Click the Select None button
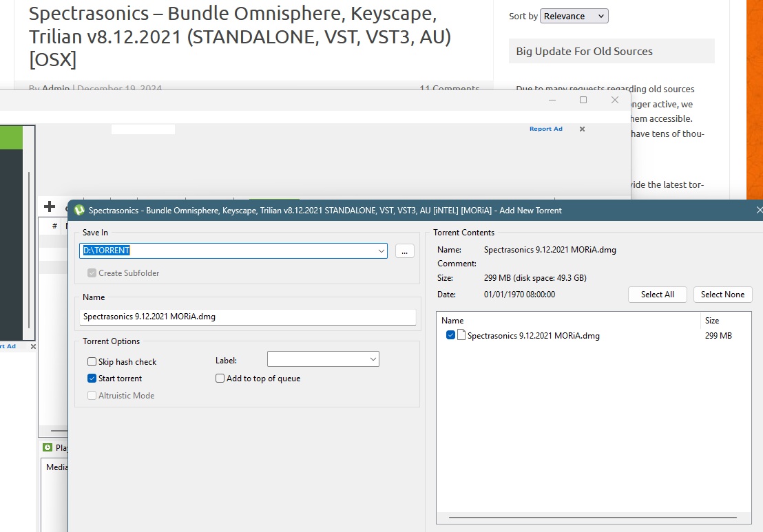The image size is (763, 532). [722, 295]
